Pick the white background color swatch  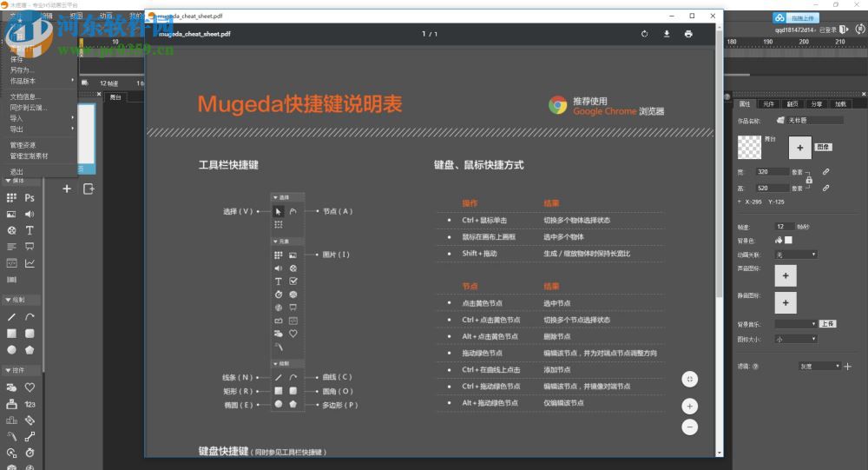(788, 240)
